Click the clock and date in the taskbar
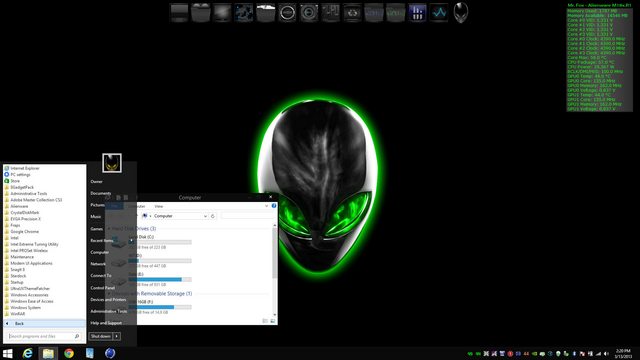The height and width of the screenshot is (360, 640). [x=623, y=353]
